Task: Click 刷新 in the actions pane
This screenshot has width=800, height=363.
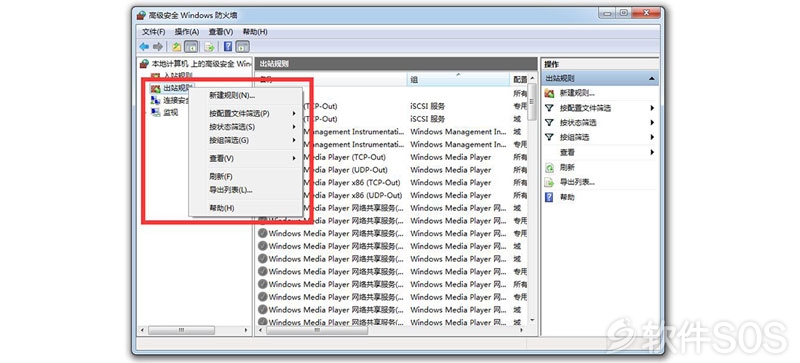Action: [x=567, y=167]
